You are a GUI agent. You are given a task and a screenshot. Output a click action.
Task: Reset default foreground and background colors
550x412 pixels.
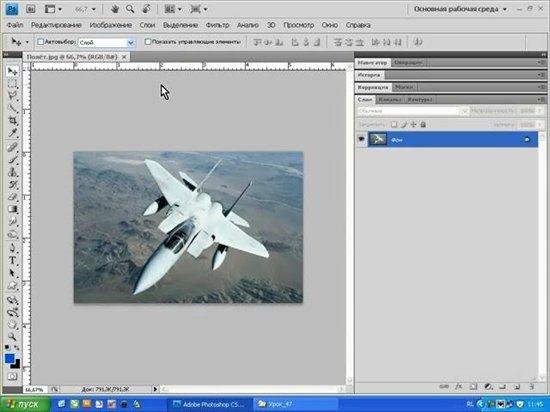click(x=7, y=347)
